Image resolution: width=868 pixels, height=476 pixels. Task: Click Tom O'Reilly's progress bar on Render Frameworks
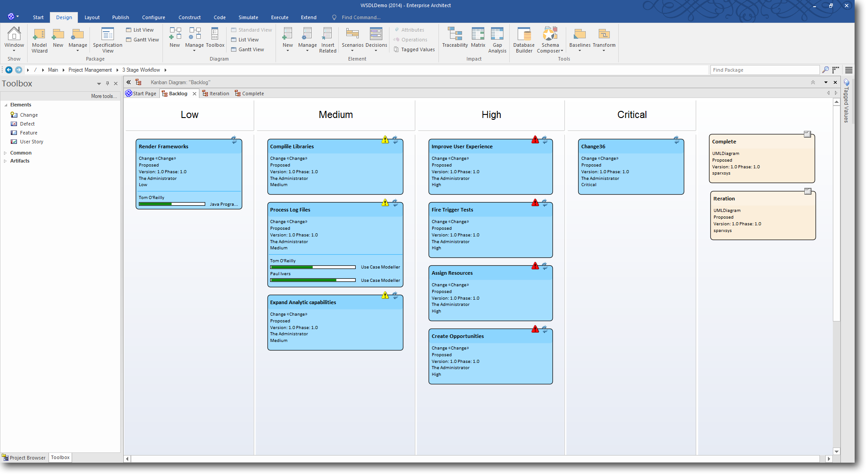pos(171,204)
